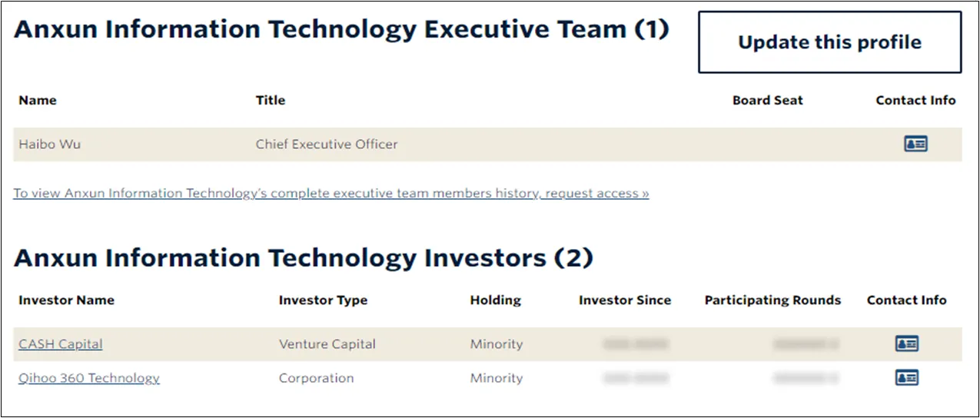Open Qihoo 360 Technology's contact card icon
This screenshot has width=980, height=418.
coord(906,377)
